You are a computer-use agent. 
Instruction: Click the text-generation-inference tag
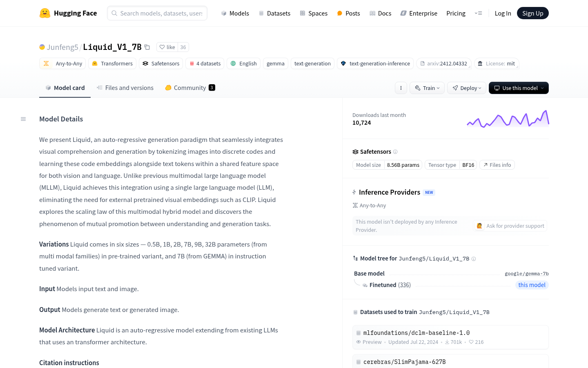point(375,63)
